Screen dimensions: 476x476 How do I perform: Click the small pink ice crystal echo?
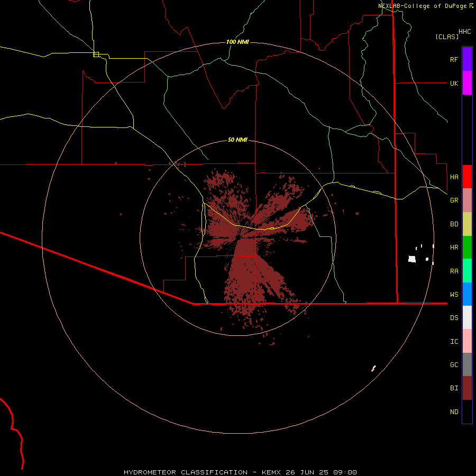point(374,369)
